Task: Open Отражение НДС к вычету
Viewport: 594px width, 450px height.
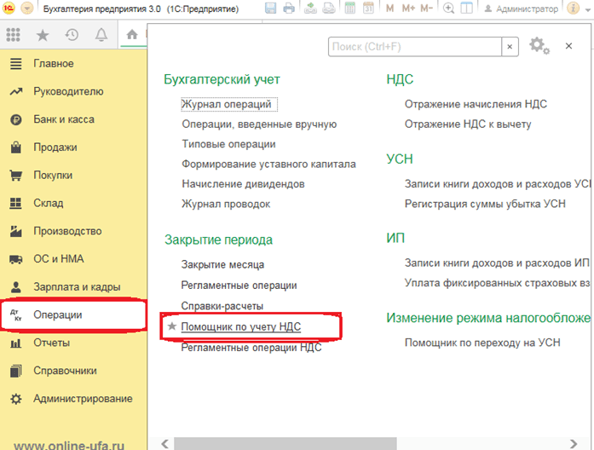Action: (468, 124)
